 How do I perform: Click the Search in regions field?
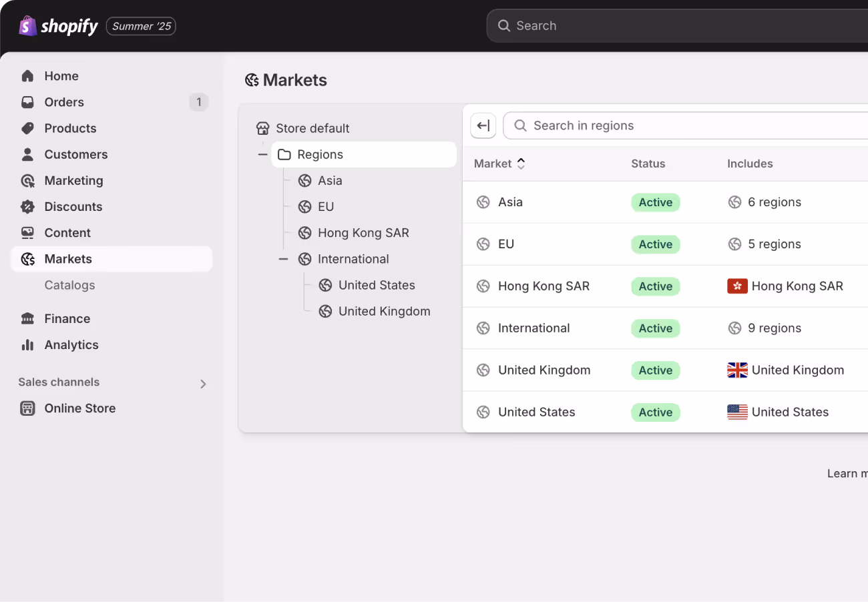point(686,125)
